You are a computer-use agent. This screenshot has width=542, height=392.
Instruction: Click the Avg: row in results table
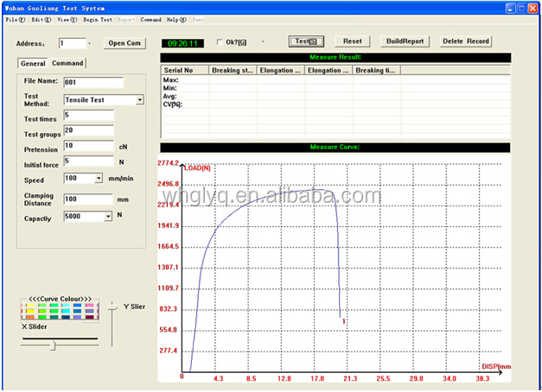[x=335, y=96]
